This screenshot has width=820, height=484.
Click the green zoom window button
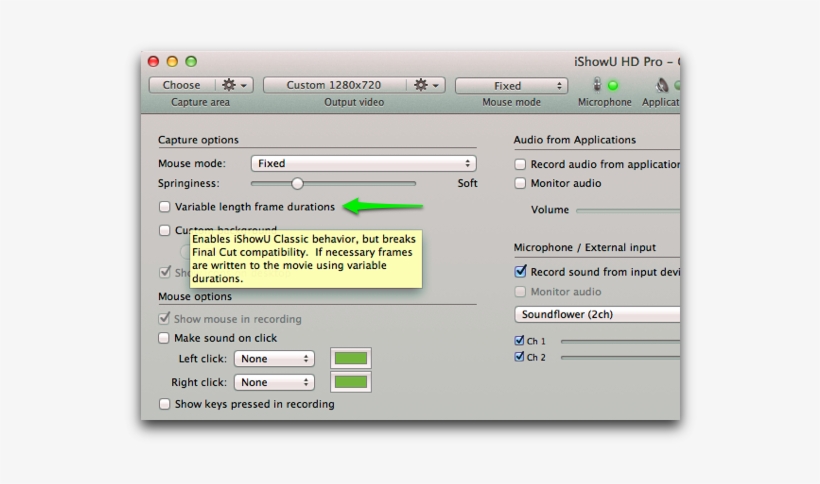[x=191, y=62]
